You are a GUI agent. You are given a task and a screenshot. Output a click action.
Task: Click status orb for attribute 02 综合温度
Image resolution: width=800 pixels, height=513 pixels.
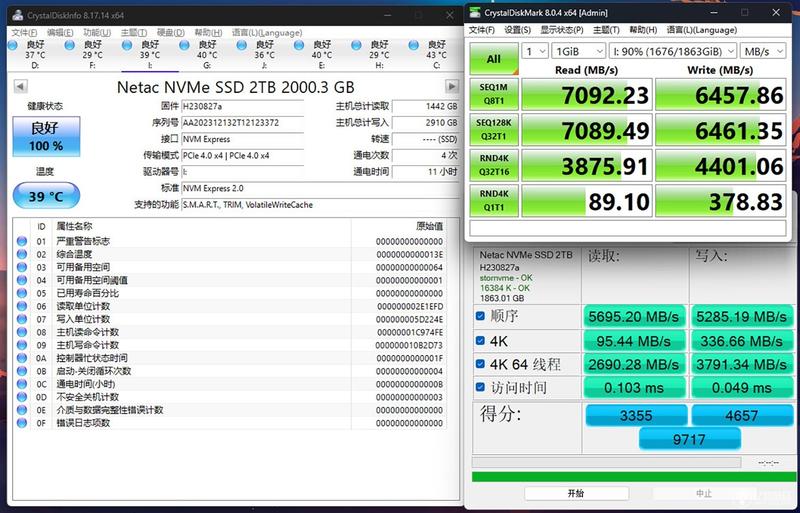(22, 254)
